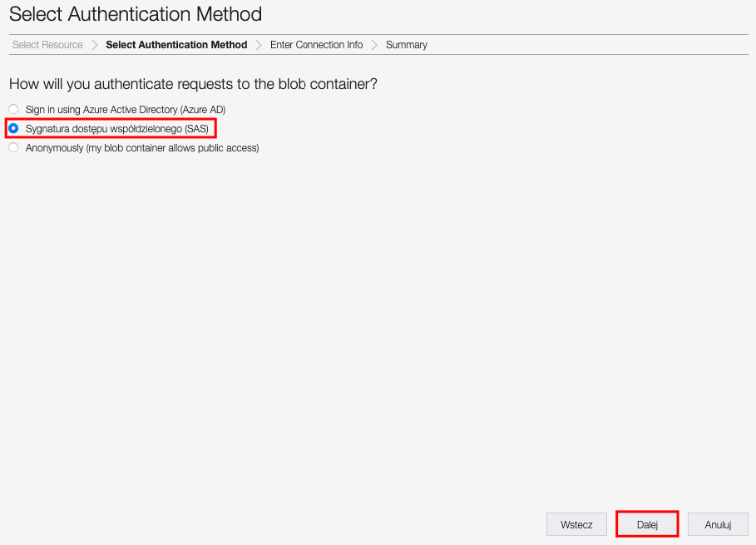This screenshot has height=545, width=756.
Task: Select the Azure Active Directory radio button
Action: [x=13, y=109]
